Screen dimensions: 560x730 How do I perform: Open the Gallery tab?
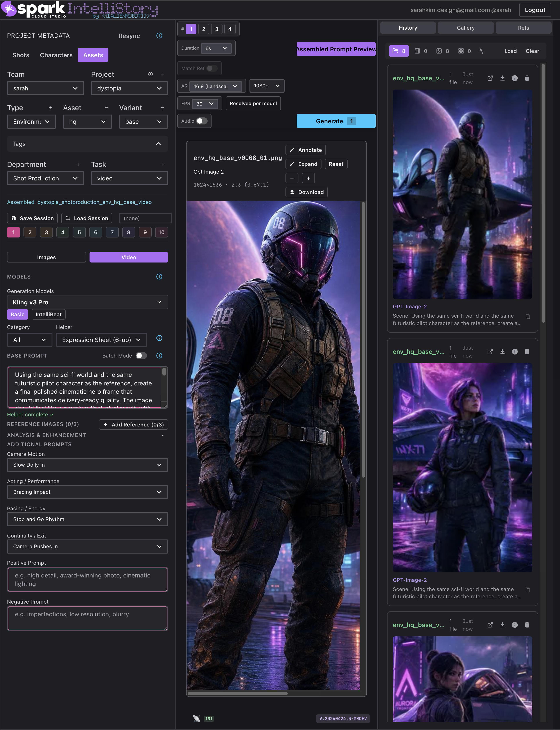point(466,28)
